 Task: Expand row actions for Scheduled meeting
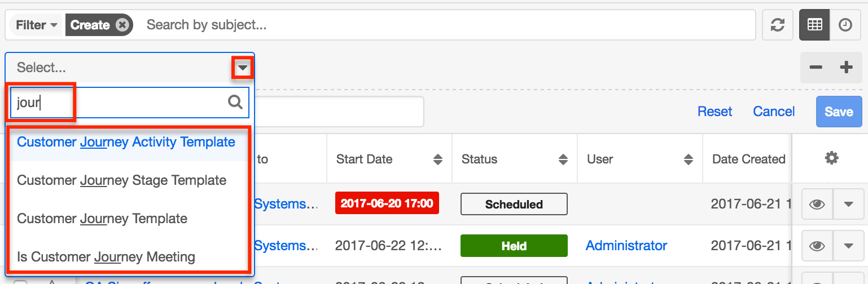(848, 204)
